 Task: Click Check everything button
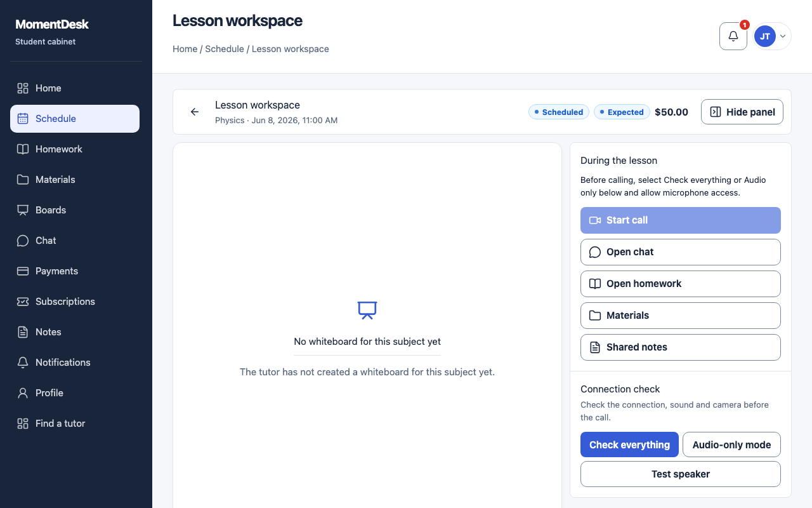pyautogui.click(x=629, y=444)
